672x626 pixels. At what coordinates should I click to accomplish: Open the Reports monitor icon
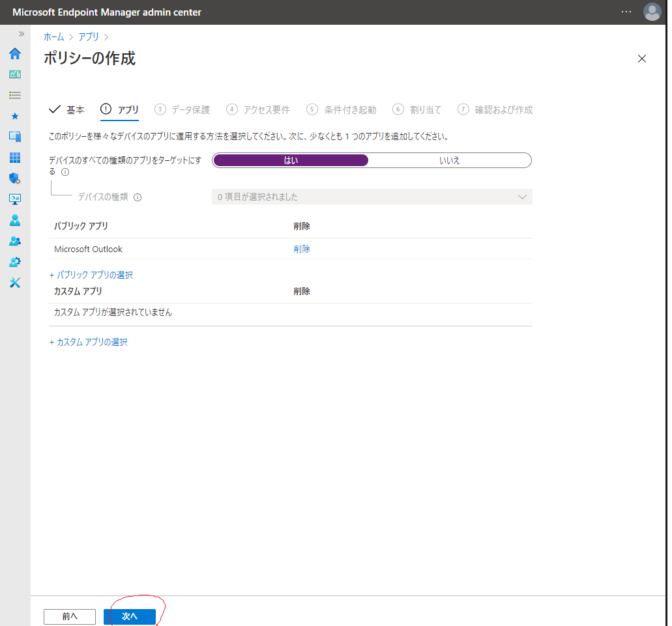click(x=15, y=199)
